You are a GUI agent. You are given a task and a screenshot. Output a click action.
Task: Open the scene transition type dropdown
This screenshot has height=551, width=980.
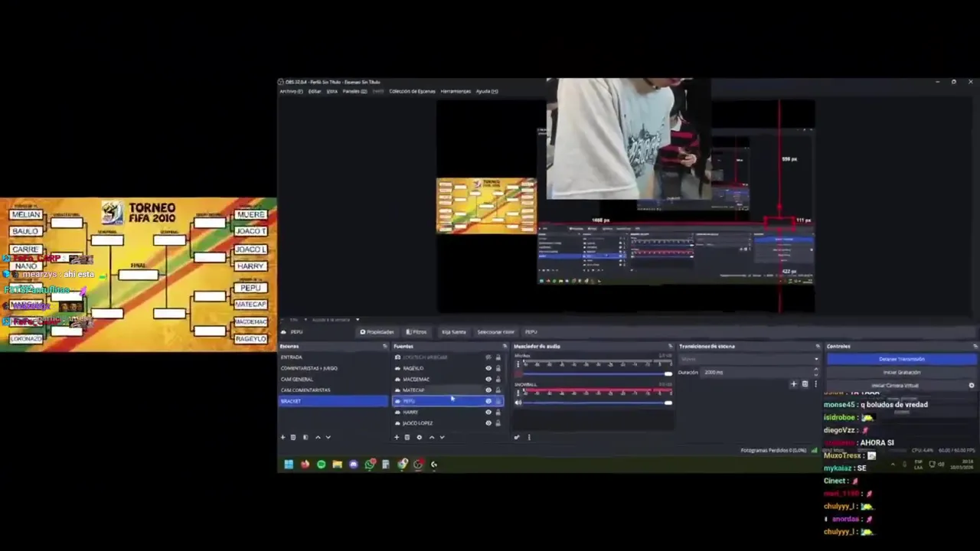(x=749, y=359)
